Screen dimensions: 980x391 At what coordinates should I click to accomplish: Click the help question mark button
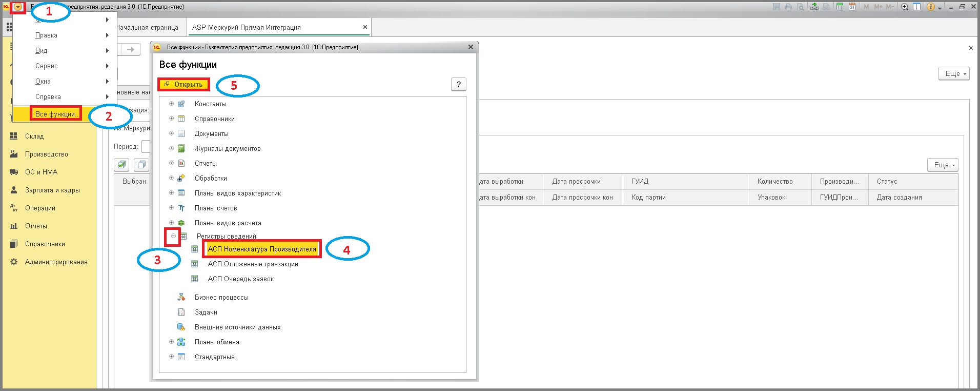[459, 84]
